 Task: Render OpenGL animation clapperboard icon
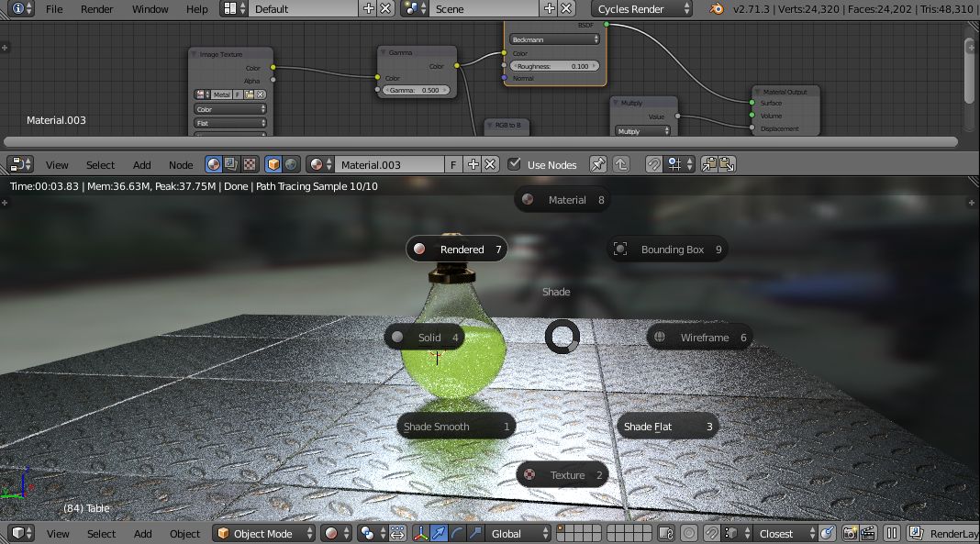[867, 533]
